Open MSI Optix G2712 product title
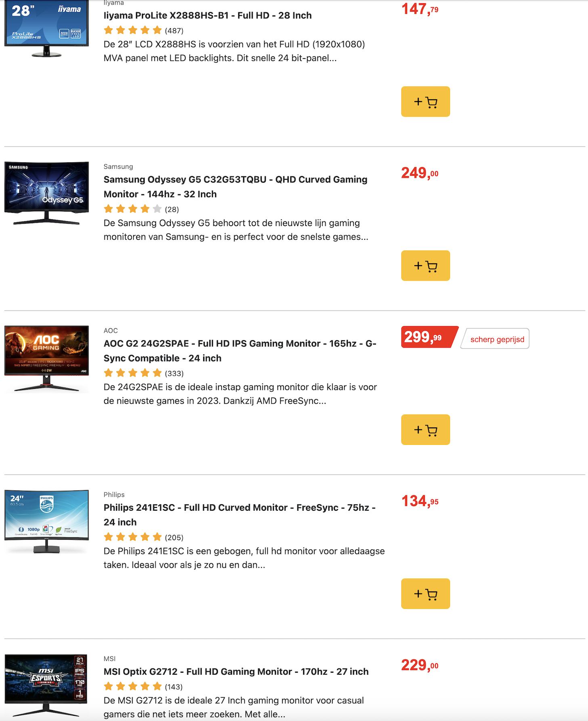The height and width of the screenshot is (721, 588). (236, 671)
